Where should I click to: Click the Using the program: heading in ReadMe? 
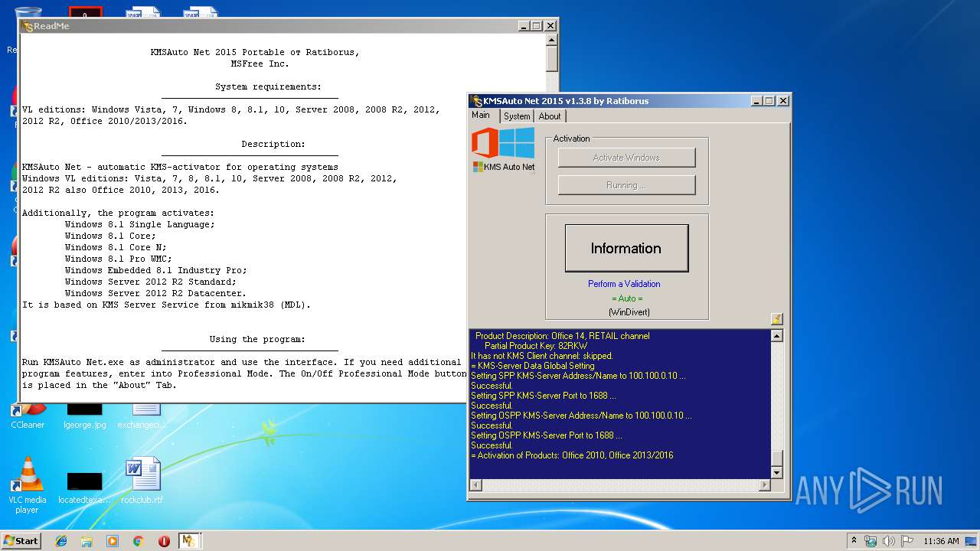click(x=257, y=339)
